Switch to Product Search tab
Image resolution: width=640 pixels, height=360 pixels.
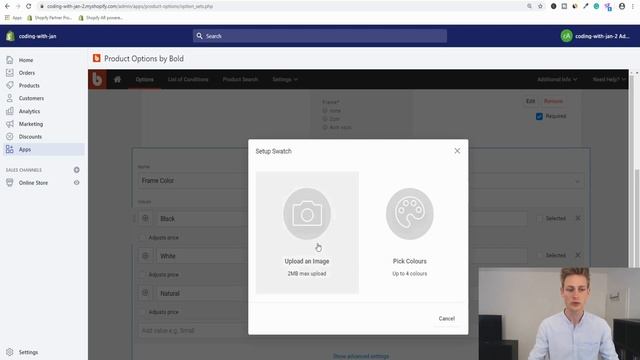click(240, 79)
